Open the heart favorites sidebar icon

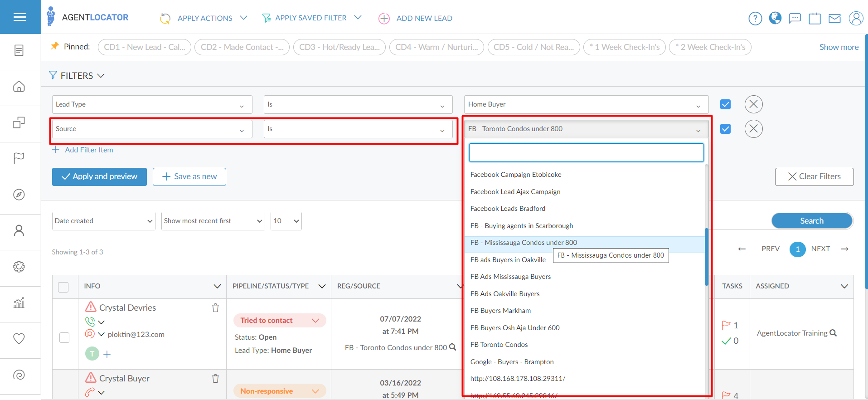(19, 339)
